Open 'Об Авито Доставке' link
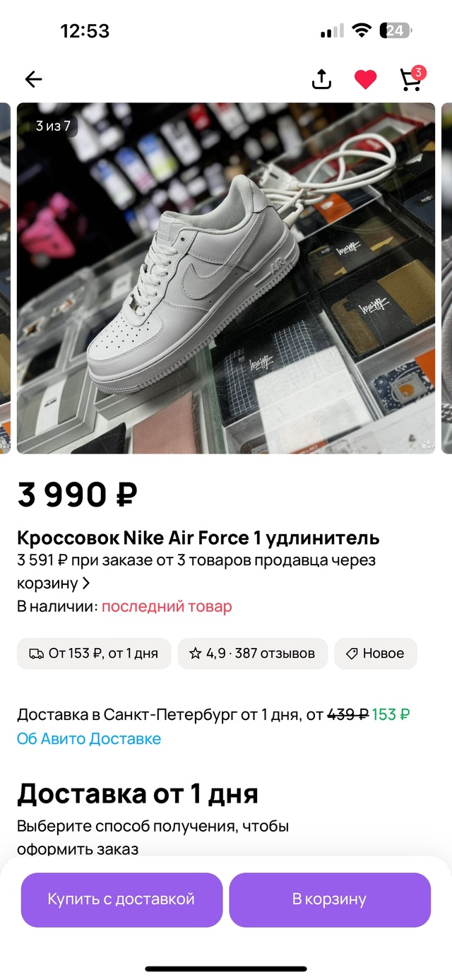Image resolution: width=452 pixels, height=980 pixels. (x=89, y=738)
